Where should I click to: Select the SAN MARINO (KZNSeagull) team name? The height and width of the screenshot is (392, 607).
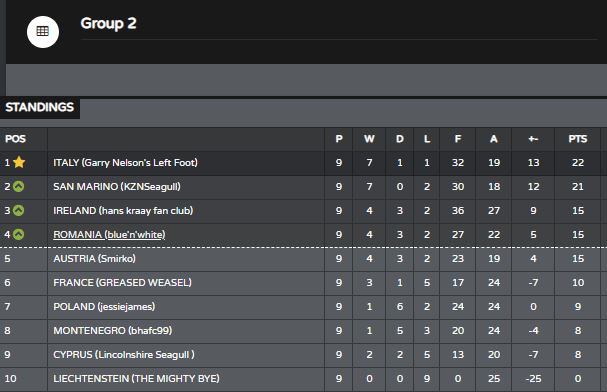click(117, 187)
